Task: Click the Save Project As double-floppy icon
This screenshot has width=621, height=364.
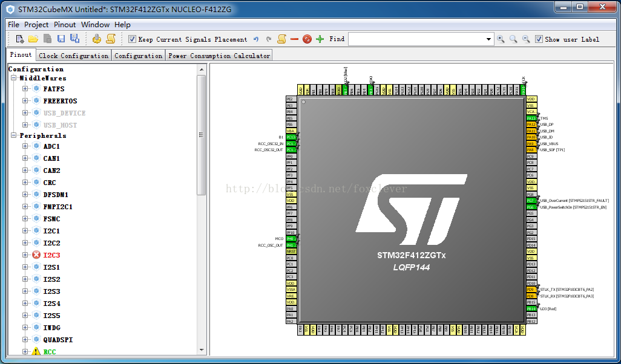Action: (74, 39)
